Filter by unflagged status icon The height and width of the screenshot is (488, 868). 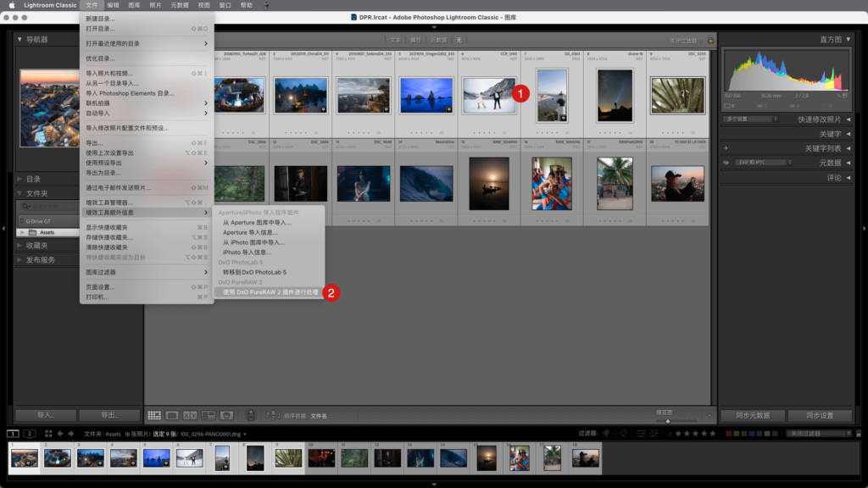(x=615, y=434)
